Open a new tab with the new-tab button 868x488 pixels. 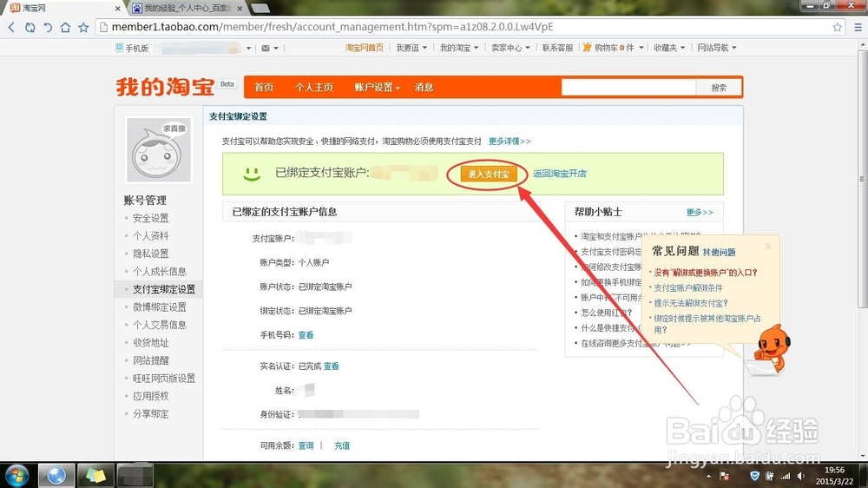260,9
